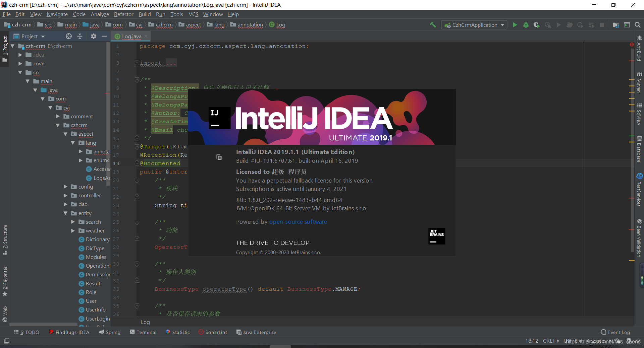Open the Z: Structure side panel
The image size is (644, 348).
click(5, 239)
